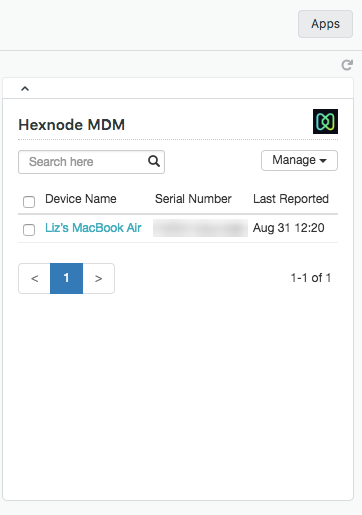Viewport: 362px width, 515px height.
Task: Click the Hexnode MDM panel title
Action: click(x=72, y=125)
